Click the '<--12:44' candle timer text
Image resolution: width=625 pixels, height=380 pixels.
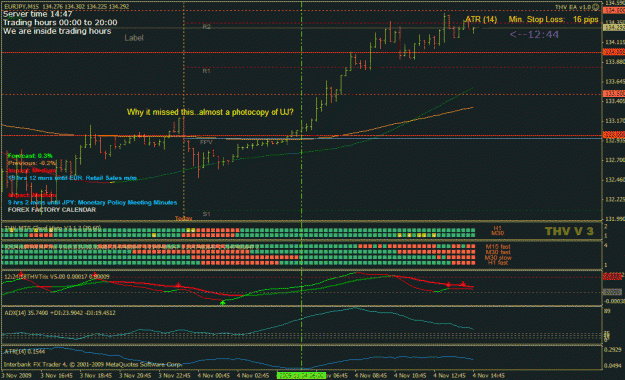click(534, 35)
